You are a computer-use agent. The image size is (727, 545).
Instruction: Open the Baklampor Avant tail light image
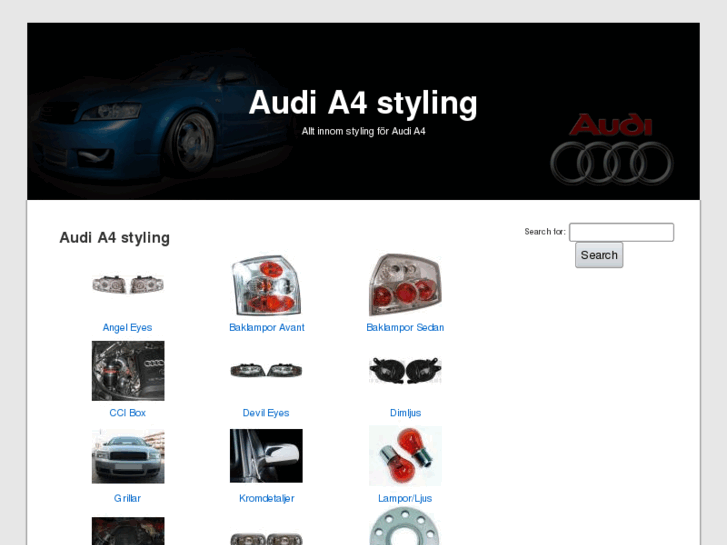pos(267,285)
